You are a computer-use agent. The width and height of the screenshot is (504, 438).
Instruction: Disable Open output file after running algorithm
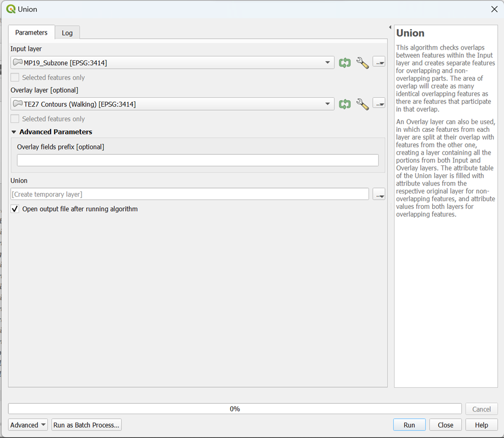point(15,209)
